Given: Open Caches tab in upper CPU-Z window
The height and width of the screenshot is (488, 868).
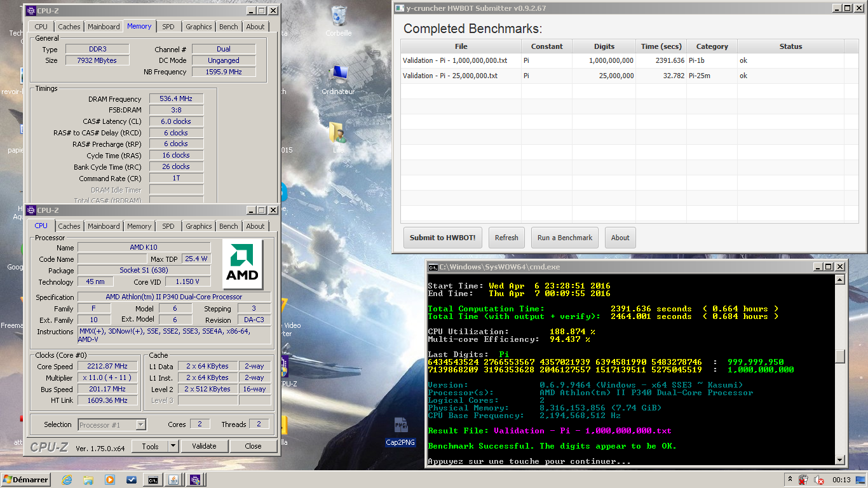Looking at the screenshot, I should point(69,27).
